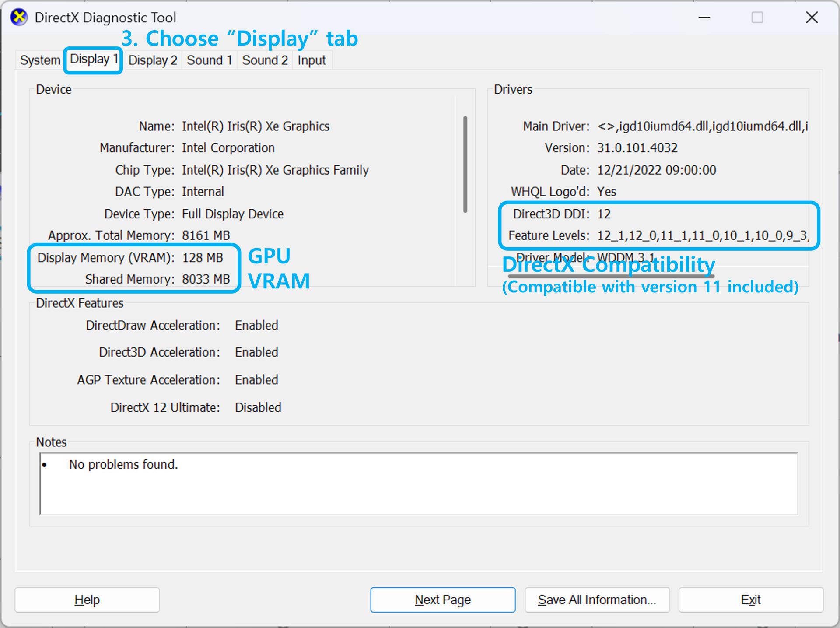840x628 pixels.
Task: Close the DirectX Diagnostic Tool window
Action: coord(812,18)
